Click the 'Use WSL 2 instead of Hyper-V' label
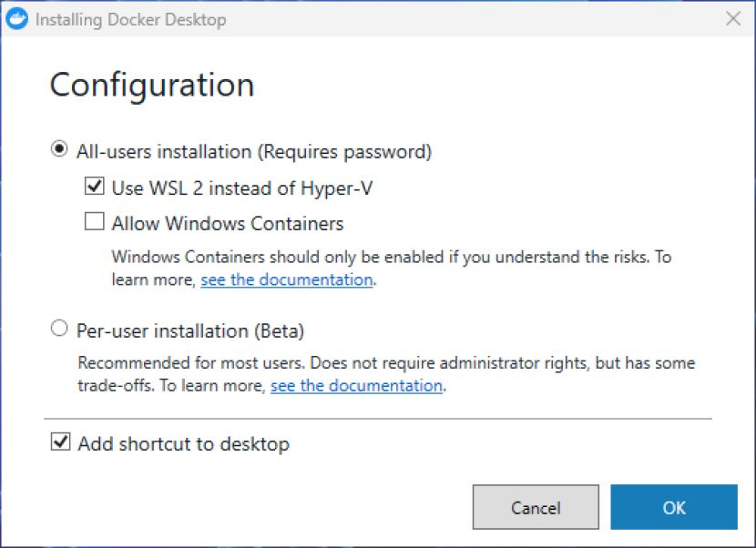This screenshot has width=756, height=548. 242,188
